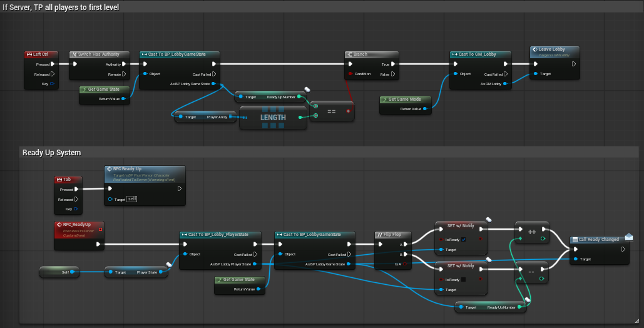The width and height of the screenshot is (644, 328).
Task: Click the ++ increment node
Action: (x=532, y=232)
